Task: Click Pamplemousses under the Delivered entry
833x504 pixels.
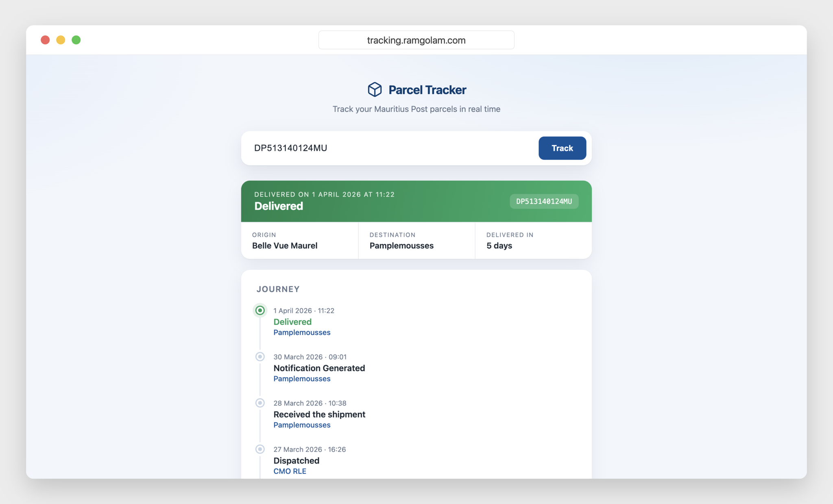Action: tap(302, 332)
